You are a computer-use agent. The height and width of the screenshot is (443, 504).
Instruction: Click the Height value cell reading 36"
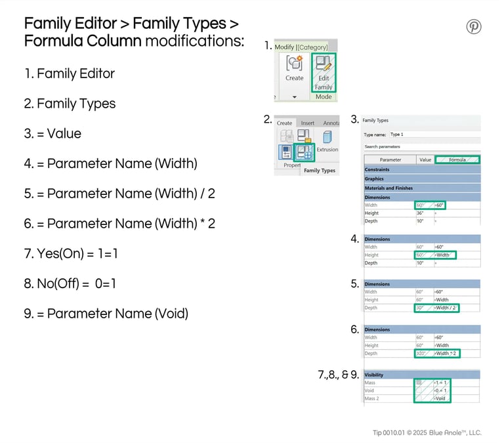425,213
